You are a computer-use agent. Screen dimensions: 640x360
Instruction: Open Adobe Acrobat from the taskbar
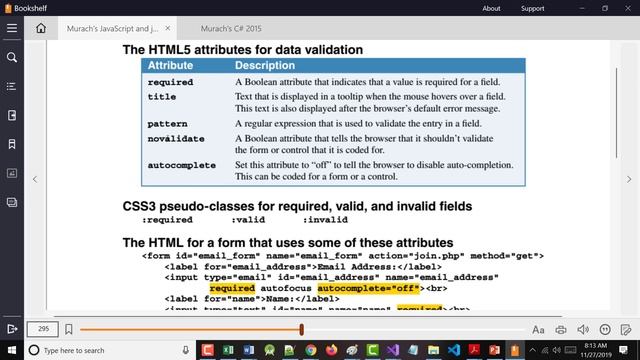474,350
